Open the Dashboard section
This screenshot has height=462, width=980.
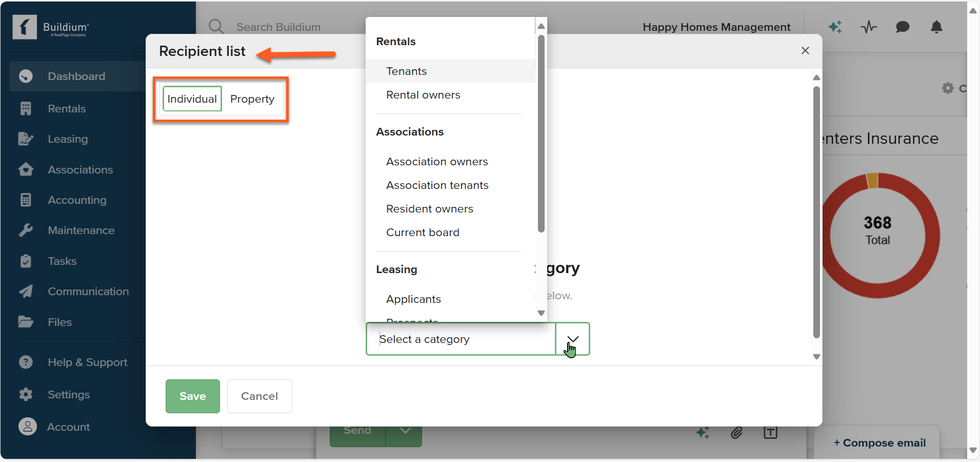pyautogui.click(x=76, y=76)
